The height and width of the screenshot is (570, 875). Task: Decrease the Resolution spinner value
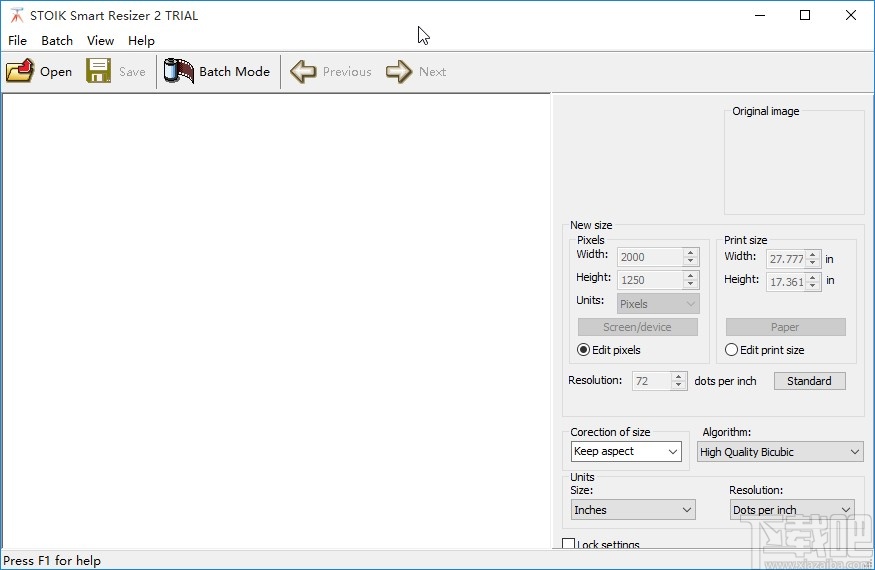point(680,385)
